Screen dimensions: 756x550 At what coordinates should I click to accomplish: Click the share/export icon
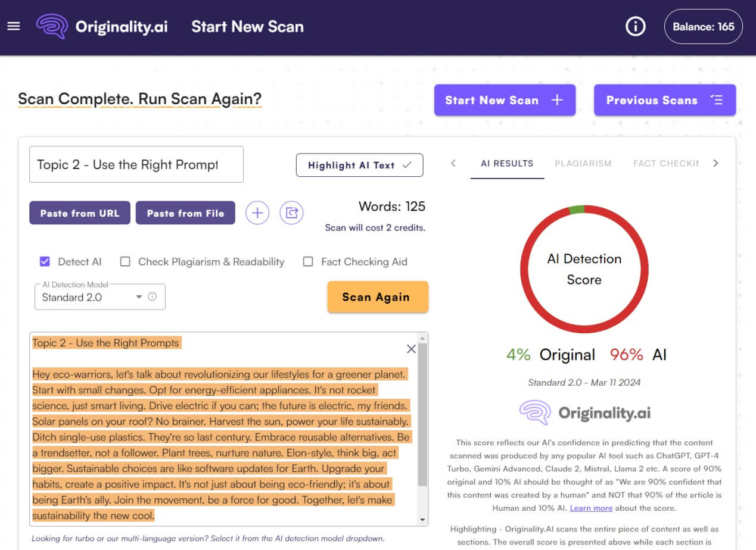click(x=291, y=212)
